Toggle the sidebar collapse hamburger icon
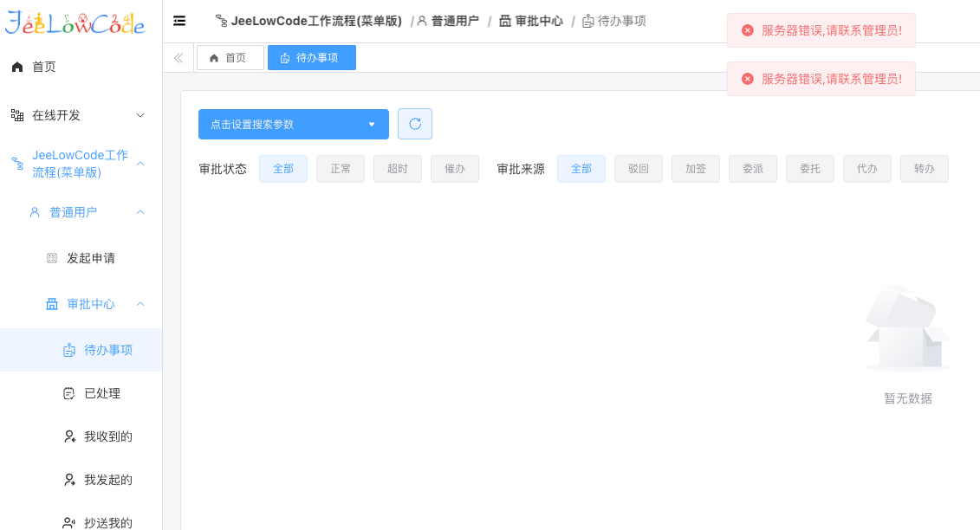The height and width of the screenshot is (530, 980). (179, 21)
